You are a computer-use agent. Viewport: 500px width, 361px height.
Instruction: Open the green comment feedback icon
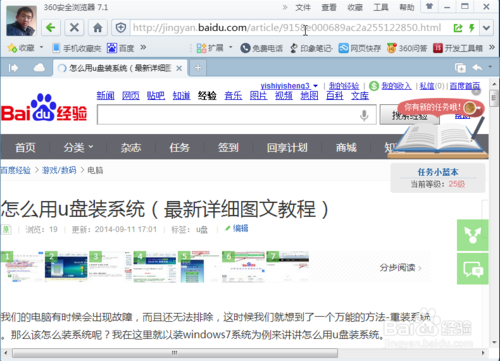coord(473,269)
